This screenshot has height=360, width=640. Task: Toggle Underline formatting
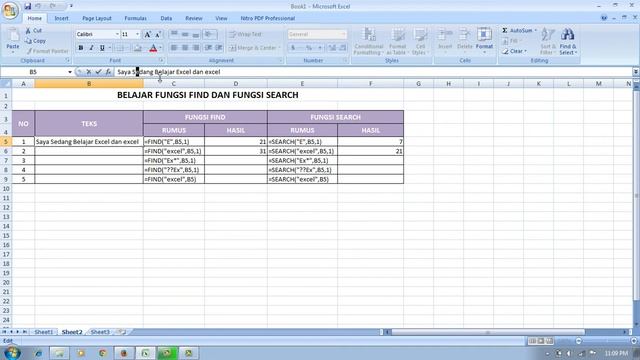[x=102, y=48]
